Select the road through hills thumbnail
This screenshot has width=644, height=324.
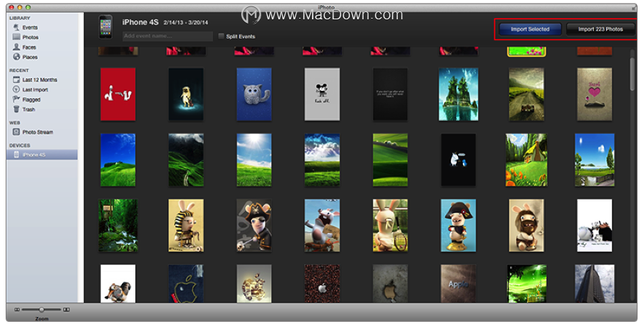526,94
